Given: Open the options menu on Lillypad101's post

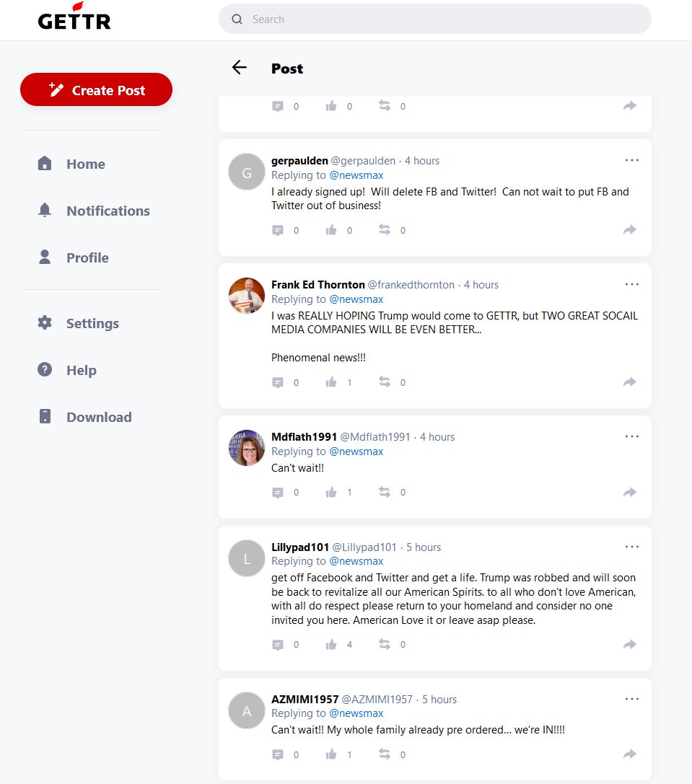Looking at the screenshot, I should (632, 547).
